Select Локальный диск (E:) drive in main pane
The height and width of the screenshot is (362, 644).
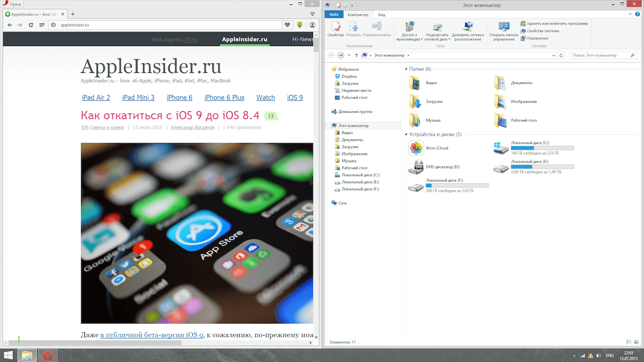(x=534, y=167)
